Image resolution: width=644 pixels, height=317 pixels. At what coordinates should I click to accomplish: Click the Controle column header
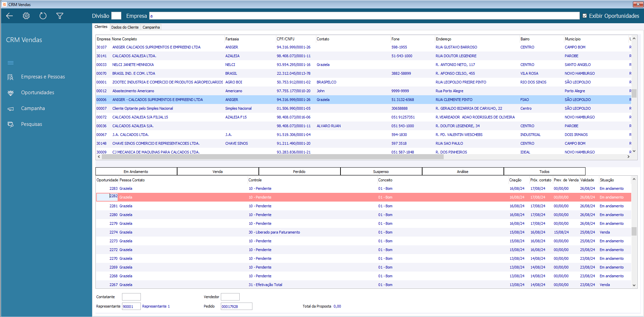pos(255,180)
